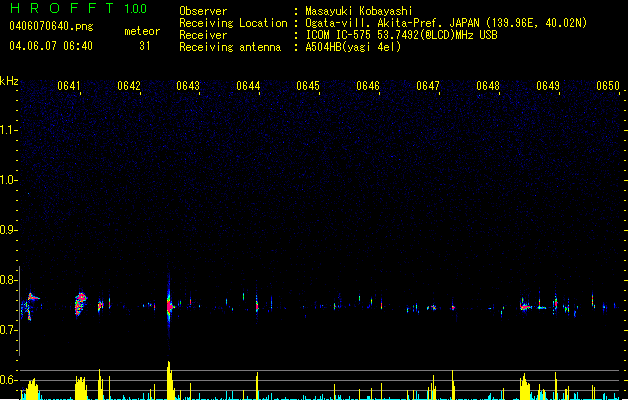The height and width of the screenshot is (400, 629).
Task: Click the 0649 time marker
Action: 548,86
